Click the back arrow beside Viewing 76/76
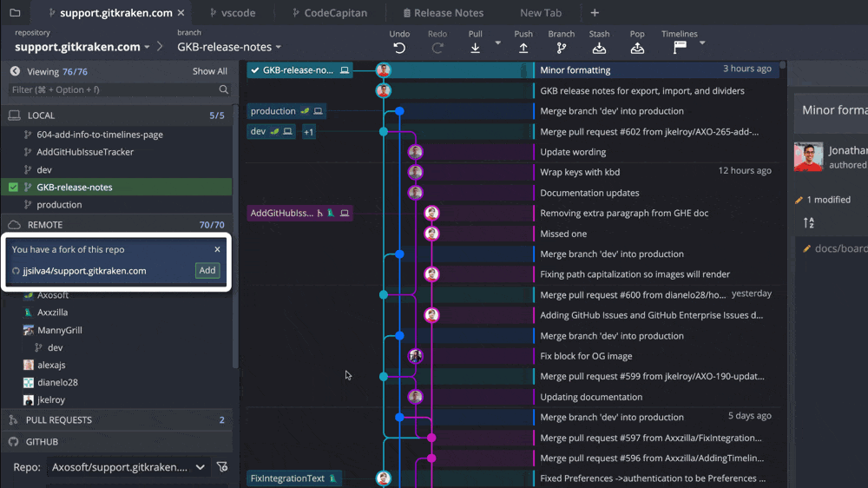868x488 pixels. coord(15,71)
